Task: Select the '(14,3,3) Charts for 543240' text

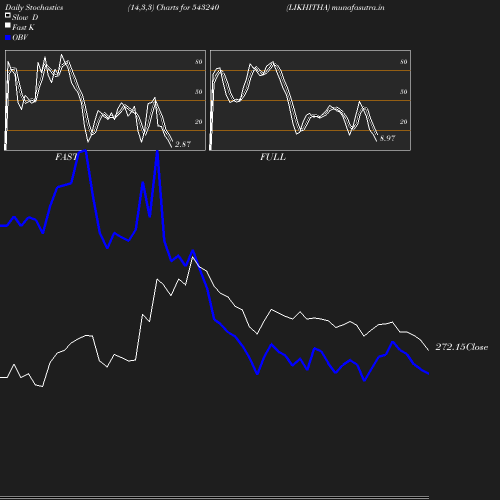Action: point(173,7)
